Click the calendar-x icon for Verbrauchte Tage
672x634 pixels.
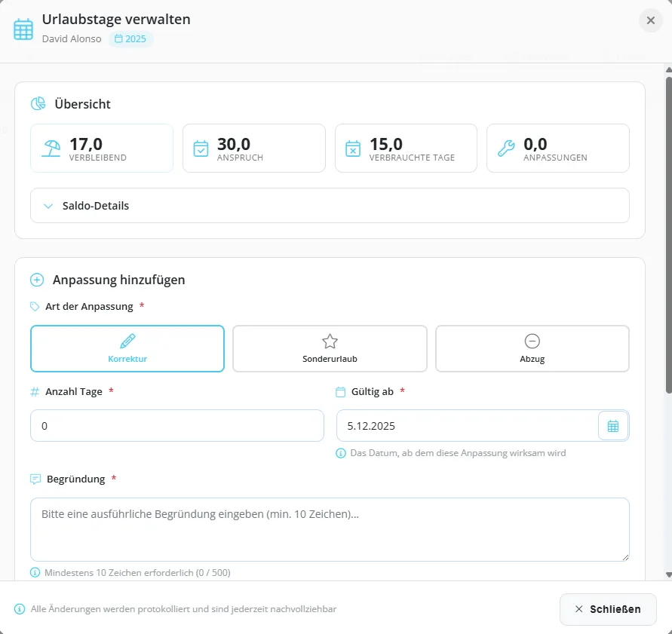(353, 148)
